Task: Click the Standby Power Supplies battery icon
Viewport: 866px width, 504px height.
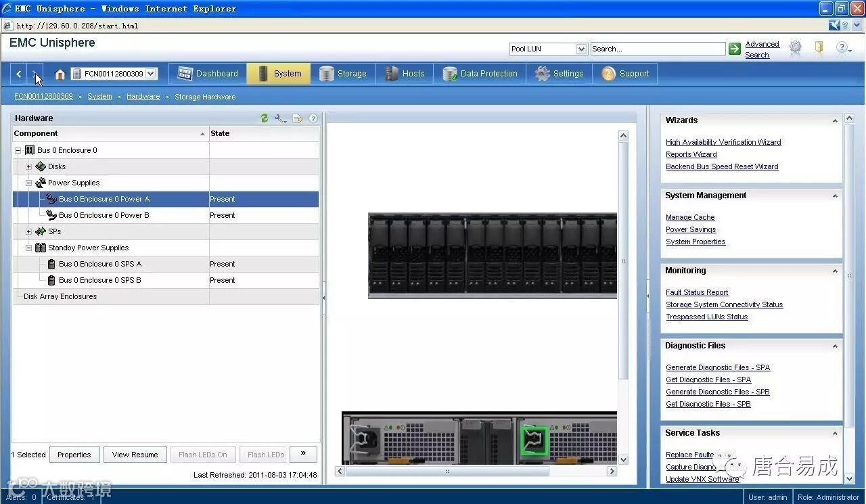Action: (41, 248)
